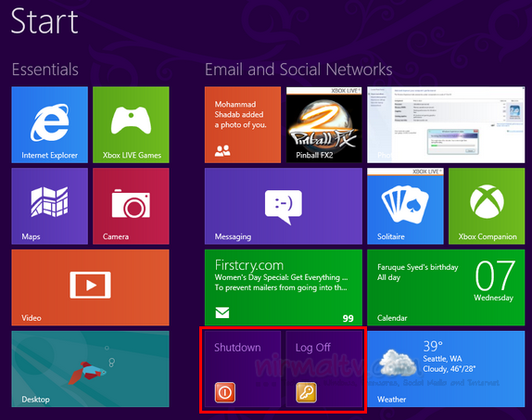Open the Messaging tile
This screenshot has height=420, width=532.
[x=284, y=206]
